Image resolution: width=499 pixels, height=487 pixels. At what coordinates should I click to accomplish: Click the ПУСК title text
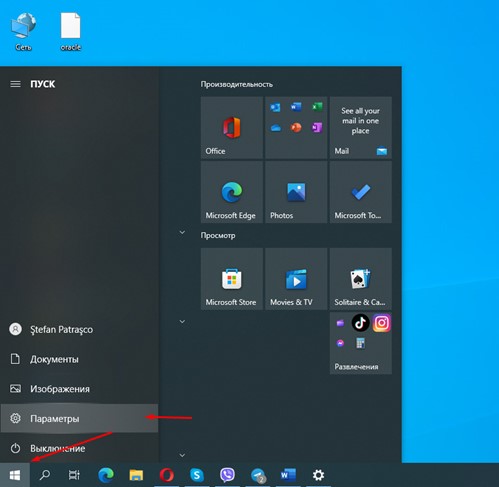click(x=43, y=84)
